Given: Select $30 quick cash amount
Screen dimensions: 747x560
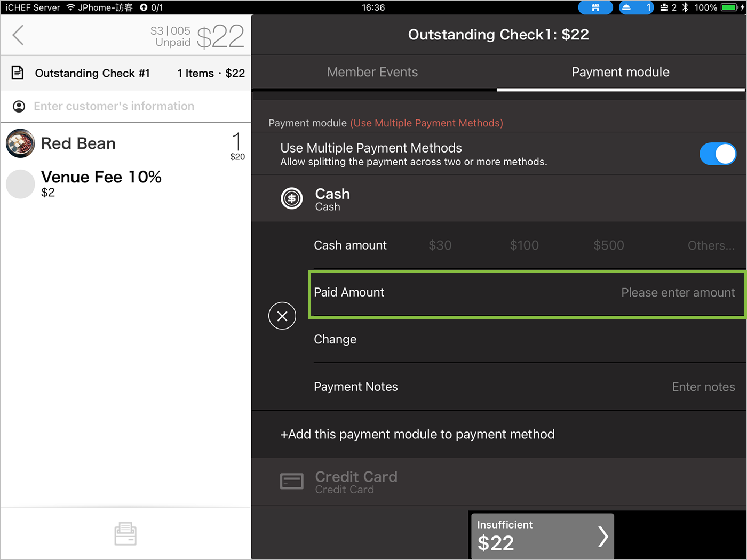Looking at the screenshot, I should tap(440, 245).
